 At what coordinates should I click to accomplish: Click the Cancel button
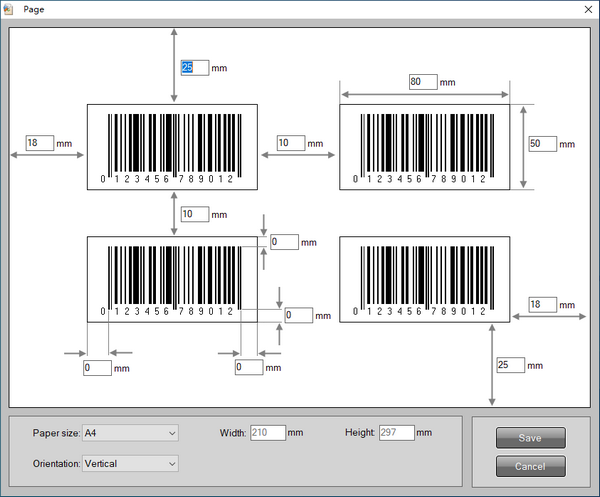tap(530, 466)
